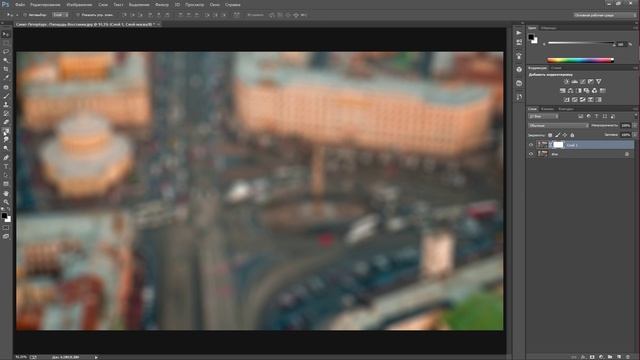Open the Непрозрачность opacity slider arrow
Image resolution: width=640 pixels, height=360 pixels.
635,126
